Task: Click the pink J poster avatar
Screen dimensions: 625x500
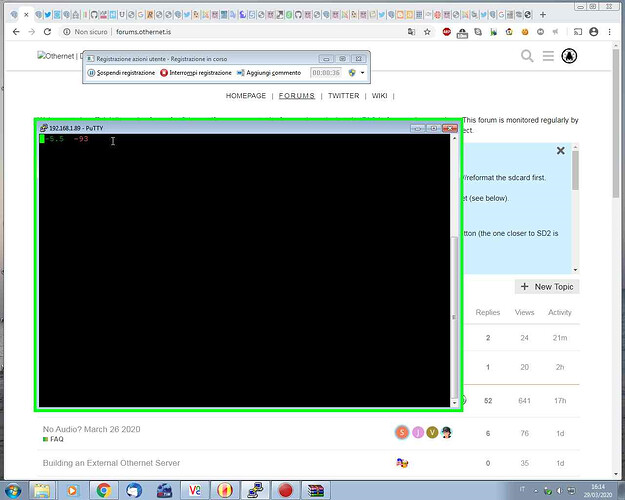Action: (418, 432)
